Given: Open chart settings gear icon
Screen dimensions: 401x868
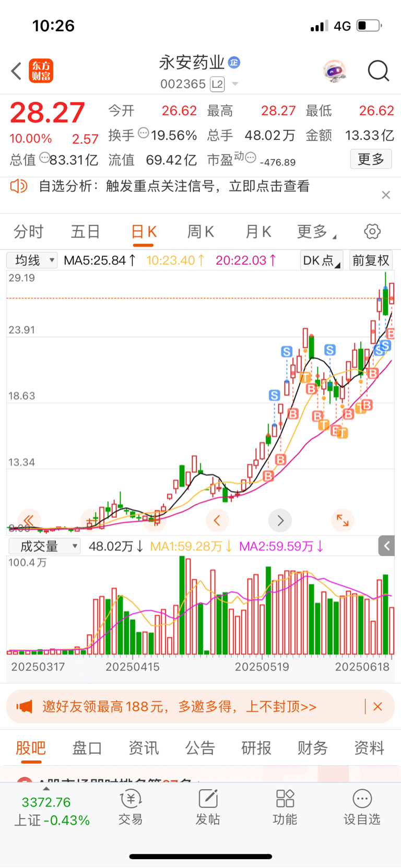Looking at the screenshot, I should (372, 231).
